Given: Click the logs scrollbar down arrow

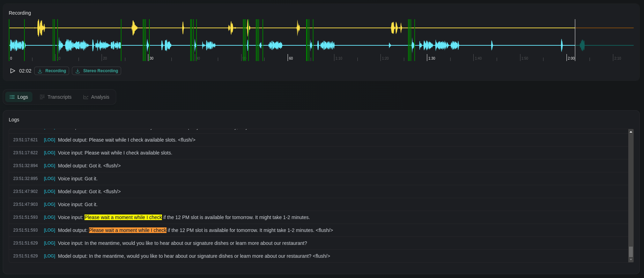Looking at the screenshot, I should point(631,260).
